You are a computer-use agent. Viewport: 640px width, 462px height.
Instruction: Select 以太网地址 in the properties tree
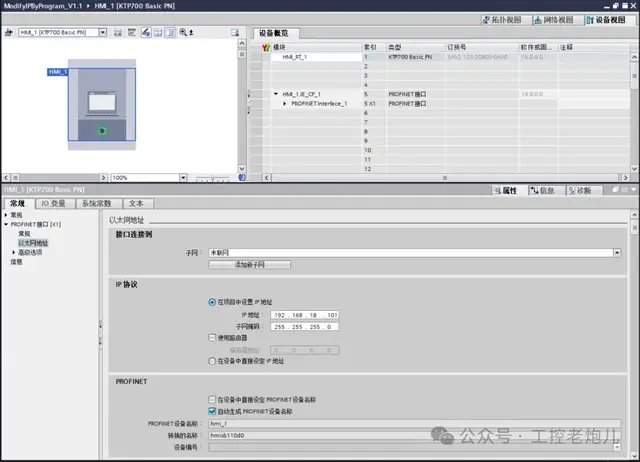[x=33, y=243]
